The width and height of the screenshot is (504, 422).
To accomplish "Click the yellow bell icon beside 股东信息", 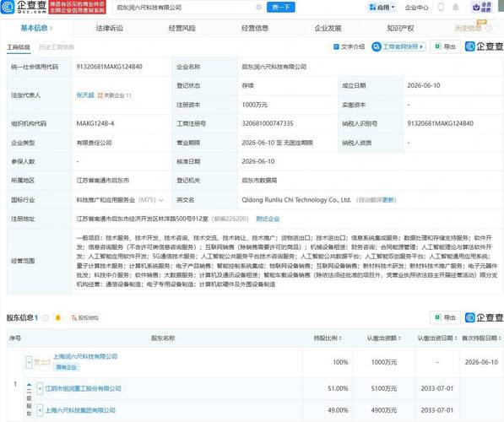I will coord(58,318).
